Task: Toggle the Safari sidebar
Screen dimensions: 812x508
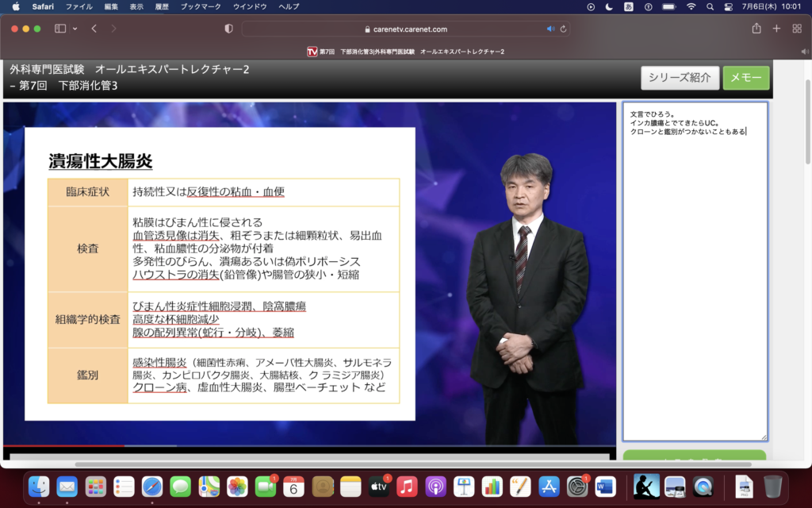Action: [60, 29]
